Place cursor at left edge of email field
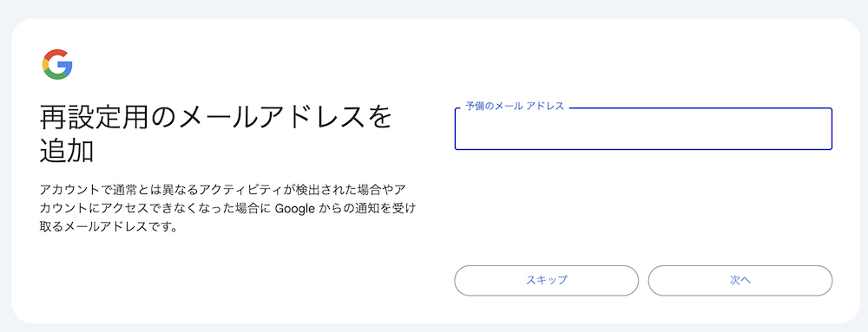This screenshot has width=868, height=332. click(461, 128)
